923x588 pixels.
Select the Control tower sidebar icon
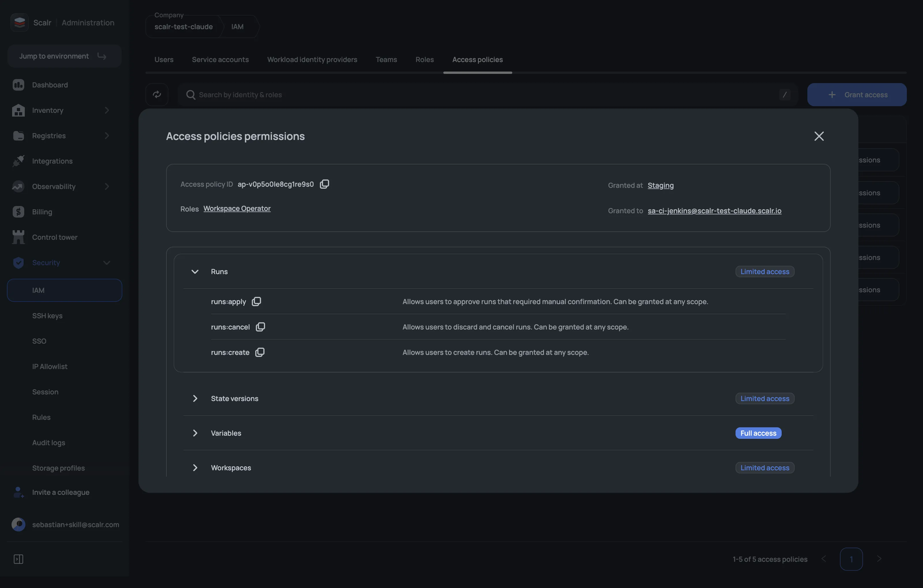[x=19, y=237]
